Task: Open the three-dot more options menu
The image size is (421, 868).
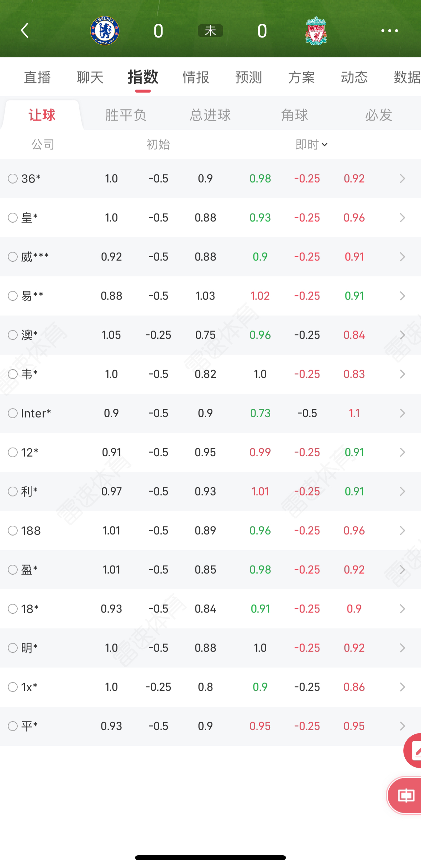Action: coord(389,31)
